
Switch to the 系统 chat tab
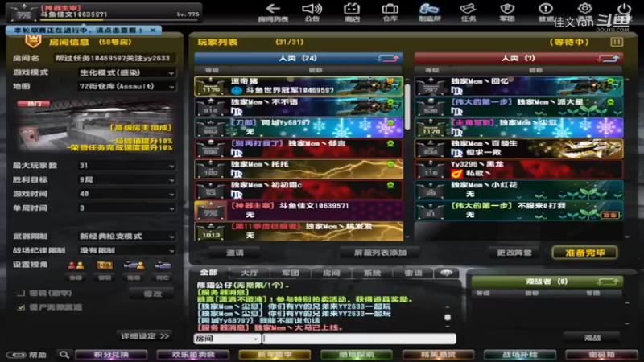tap(372, 273)
